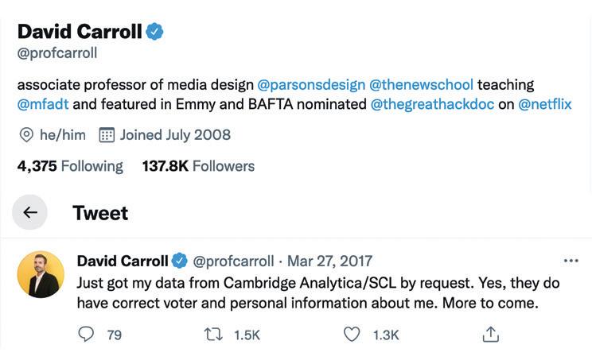Screen dimensions: 592x364
Task: Open the @thenewschool mention link
Action: coord(421,84)
